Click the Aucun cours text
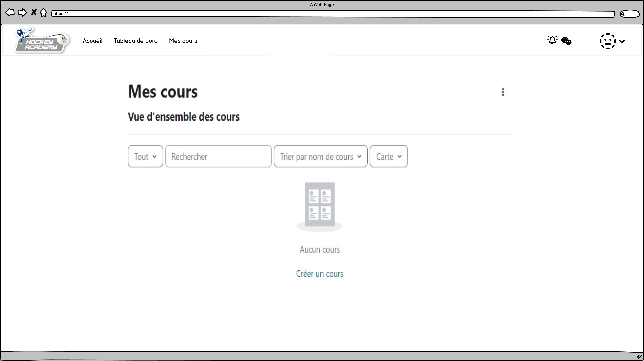The image size is (644, 361). tap(320, 250)
